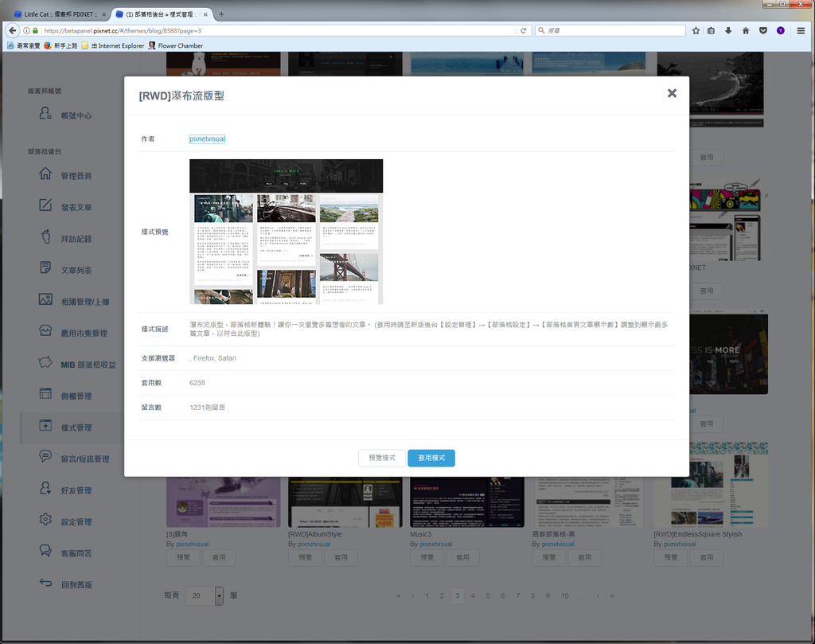Screen dimensions: 815x644
Task: Open 發表文章 edit icon
Action: click(45, 205)
